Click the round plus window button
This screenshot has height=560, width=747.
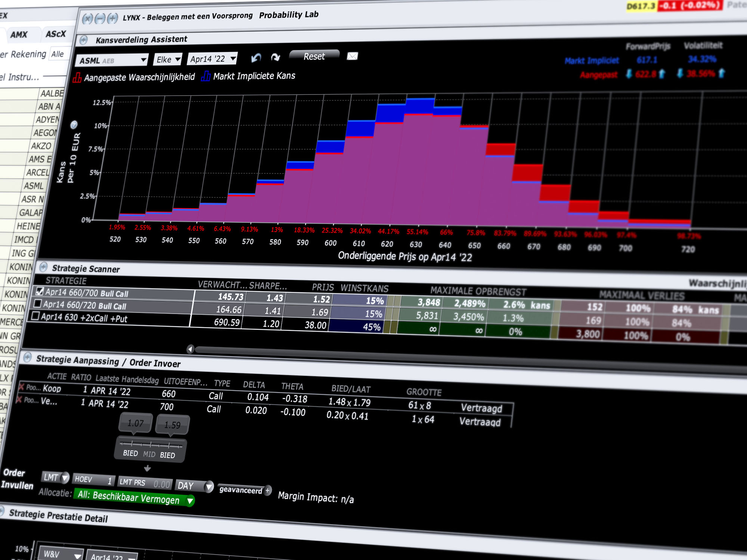[112, 18]
